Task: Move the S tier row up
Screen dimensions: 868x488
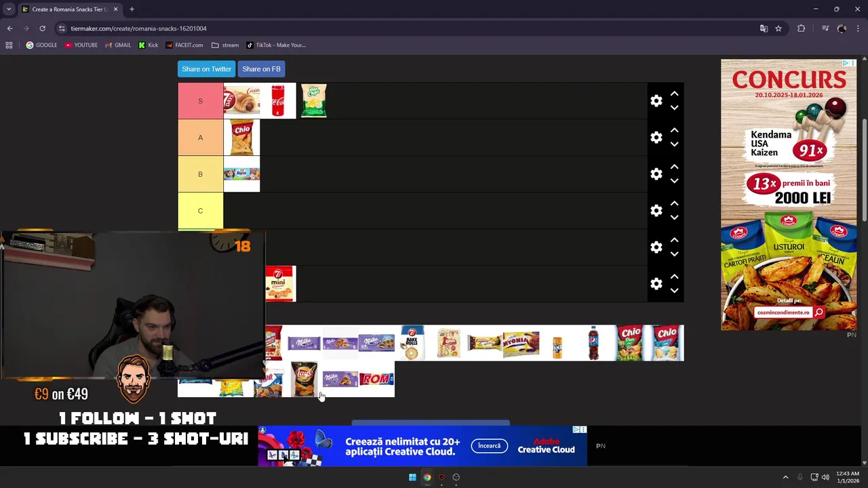Action: tap(674, 94)
